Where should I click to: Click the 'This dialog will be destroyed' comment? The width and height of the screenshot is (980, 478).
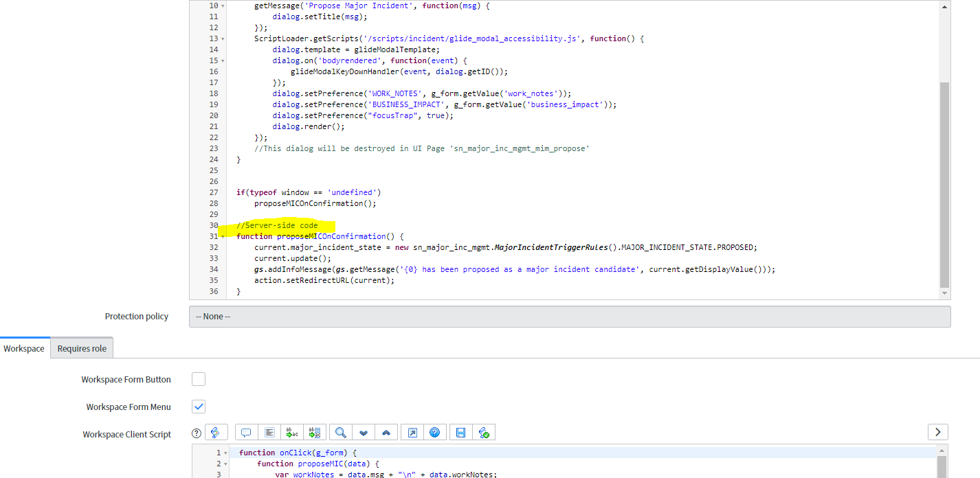tap(421, 148)
